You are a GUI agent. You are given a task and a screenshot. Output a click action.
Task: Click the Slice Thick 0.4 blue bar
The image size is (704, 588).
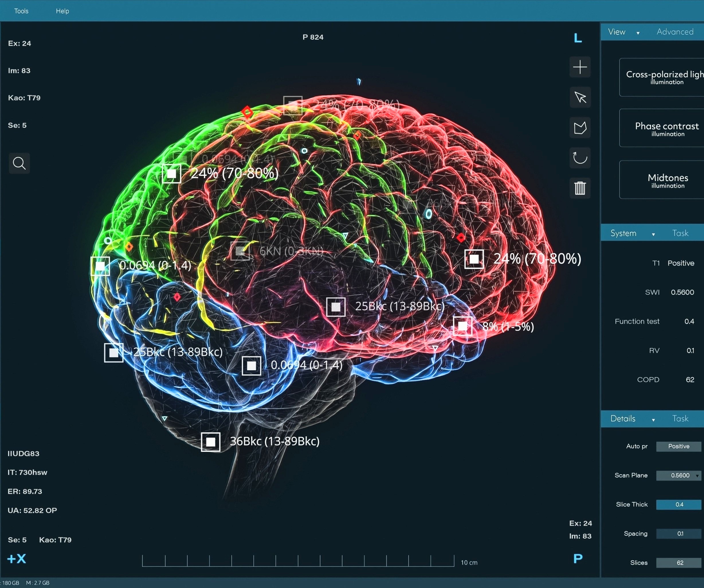(678, 505)
